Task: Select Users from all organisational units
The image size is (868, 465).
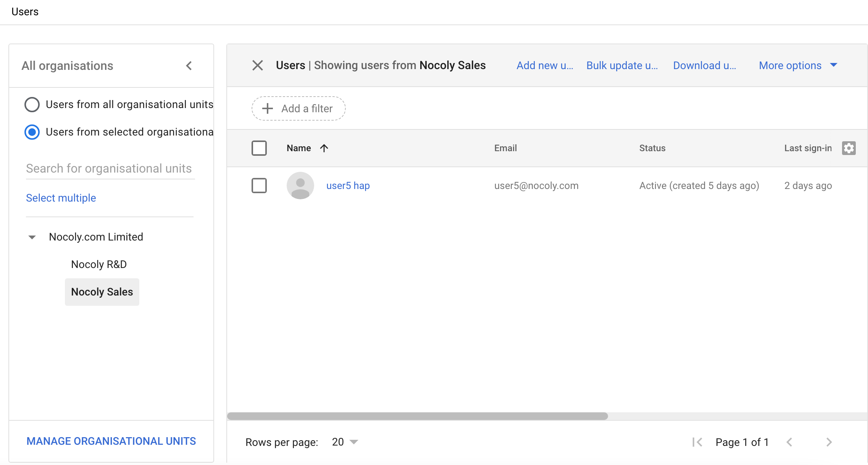Action: pyautogui.click(x=32, y=105)
